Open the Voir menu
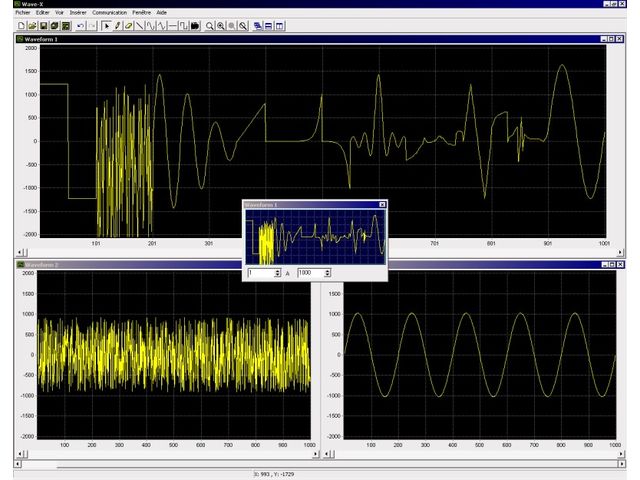 coord(60,13)
